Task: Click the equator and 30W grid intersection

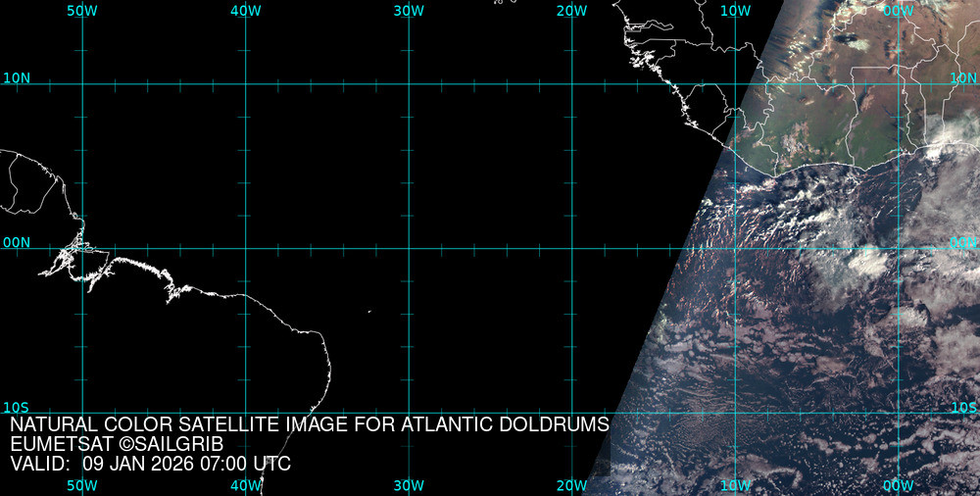Action: [409, 248]
